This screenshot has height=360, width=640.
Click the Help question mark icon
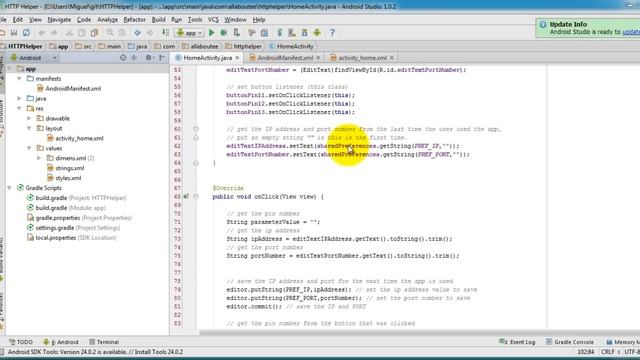click(x=332, y=33)
